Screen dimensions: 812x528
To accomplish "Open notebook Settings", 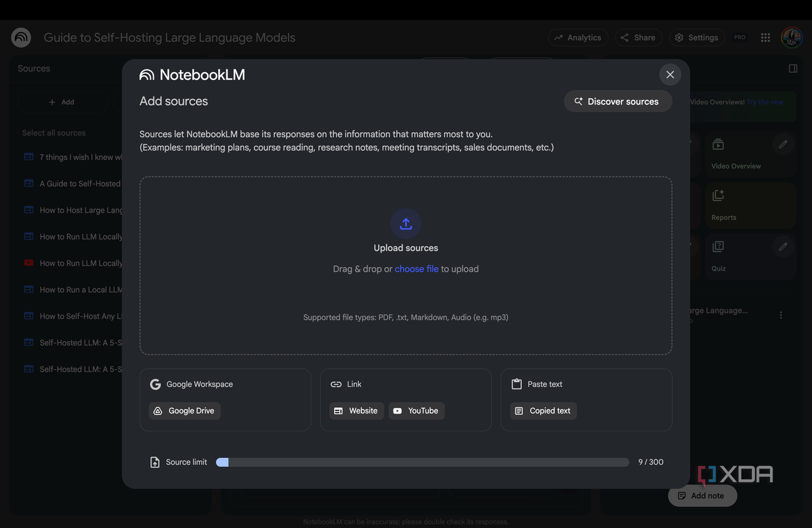I will pos(697,38).
